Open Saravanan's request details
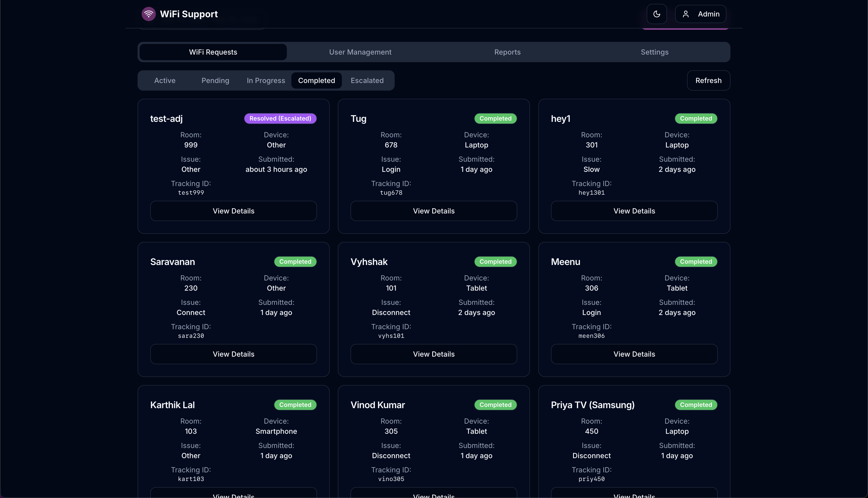Viewport: 868px width, 498px height. click(x=233, y=354)
